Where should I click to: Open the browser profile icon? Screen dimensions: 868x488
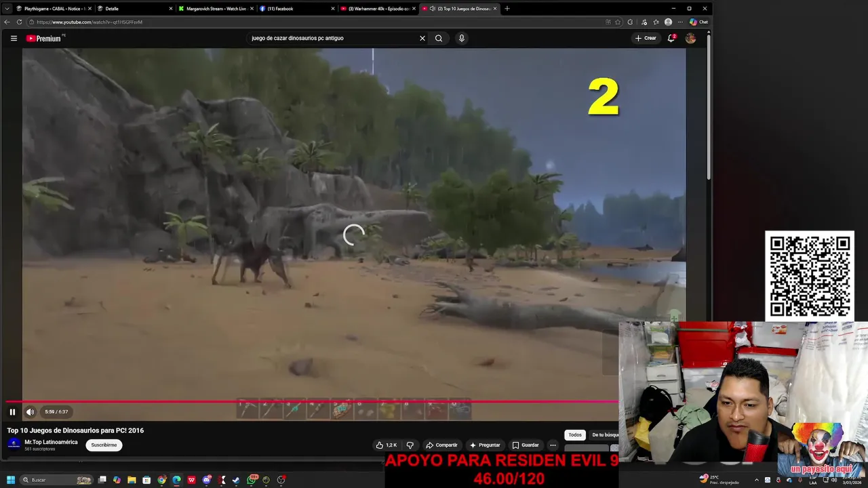click(668, 22)
